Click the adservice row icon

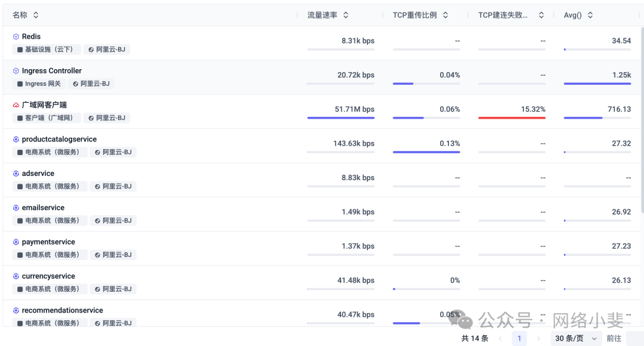coord(16,174)
